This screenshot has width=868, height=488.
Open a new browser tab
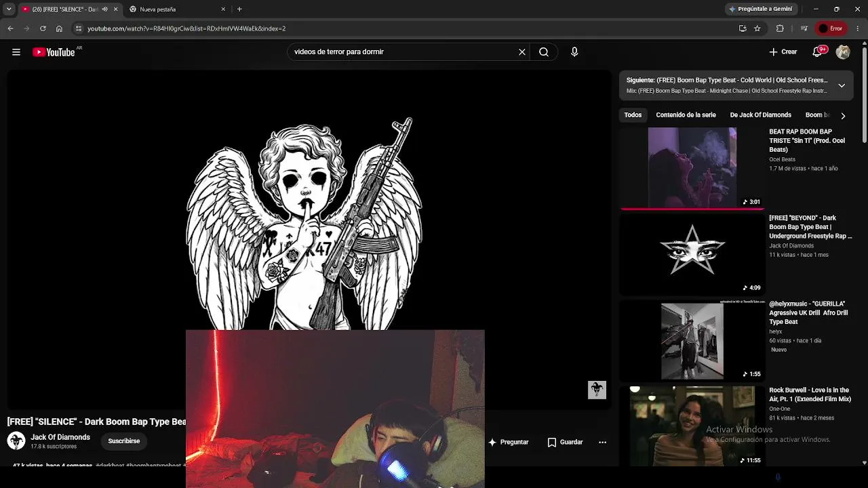[239, 9]
